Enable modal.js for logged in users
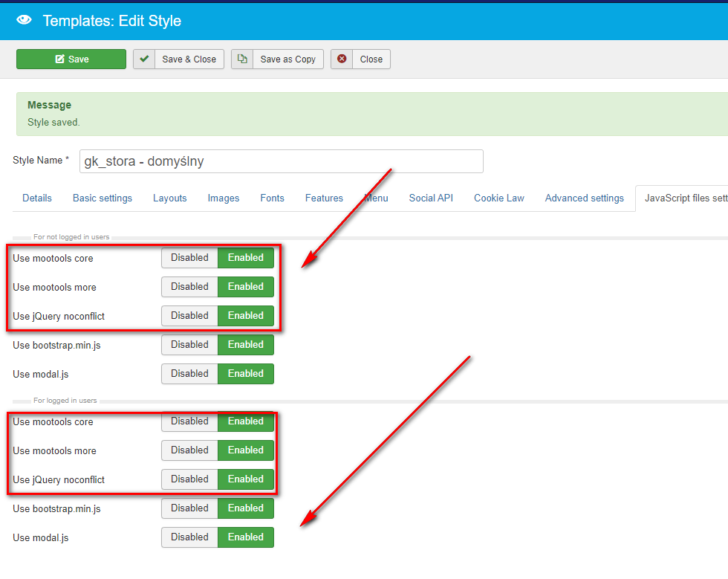Screen dimensions: 728x579 pyautogui.click(x=246, y=537)
